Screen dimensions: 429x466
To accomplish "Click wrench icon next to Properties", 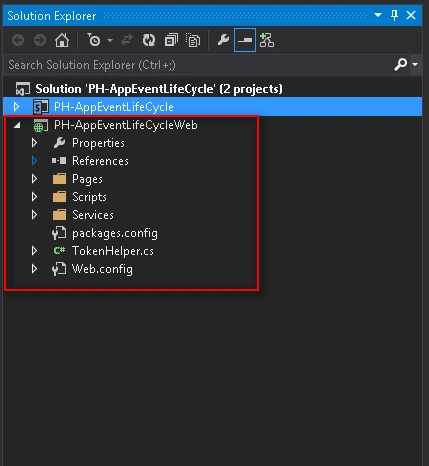I will tap(59, 143).
